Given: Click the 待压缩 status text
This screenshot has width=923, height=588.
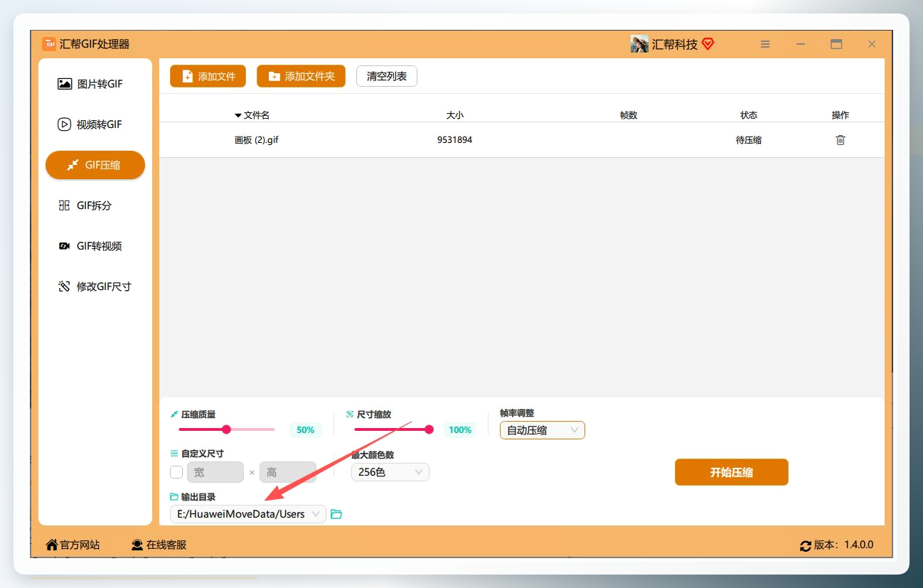Looking at the screenshot, I should 748,140.
